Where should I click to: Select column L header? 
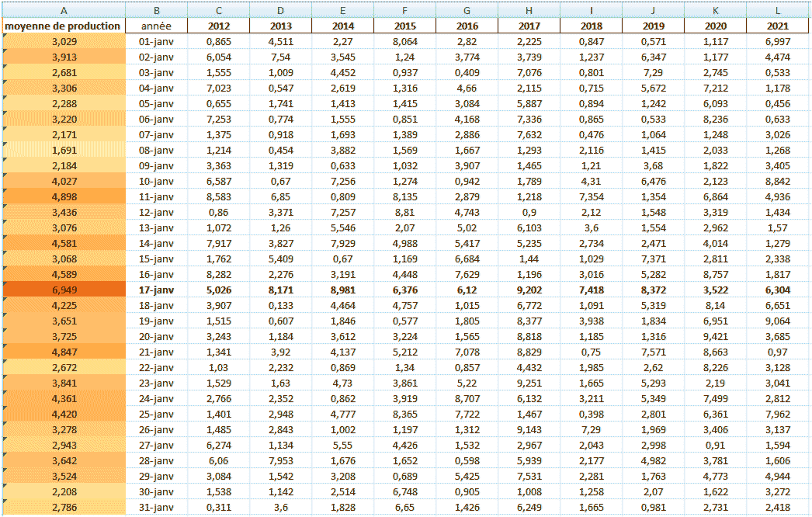tap(777, 10)
